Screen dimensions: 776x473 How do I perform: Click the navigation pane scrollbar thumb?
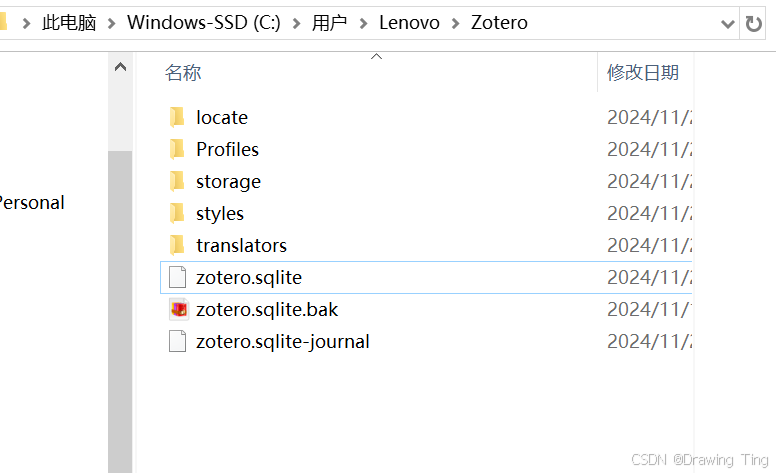point(120,312)
